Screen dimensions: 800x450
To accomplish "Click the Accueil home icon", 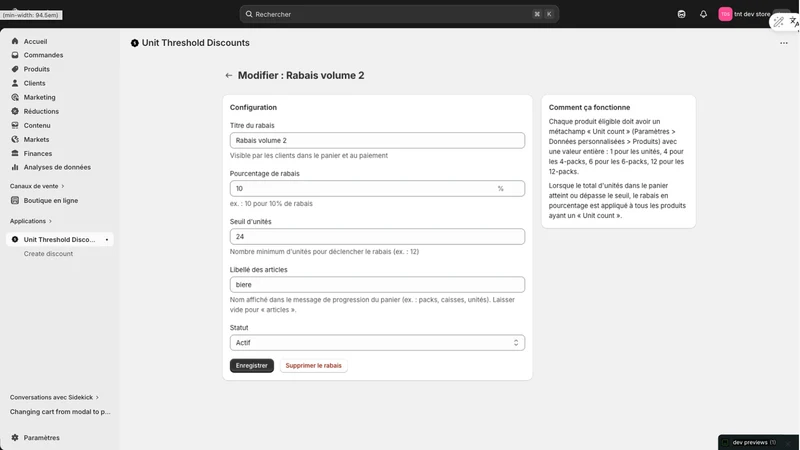I will pos(15,41).
